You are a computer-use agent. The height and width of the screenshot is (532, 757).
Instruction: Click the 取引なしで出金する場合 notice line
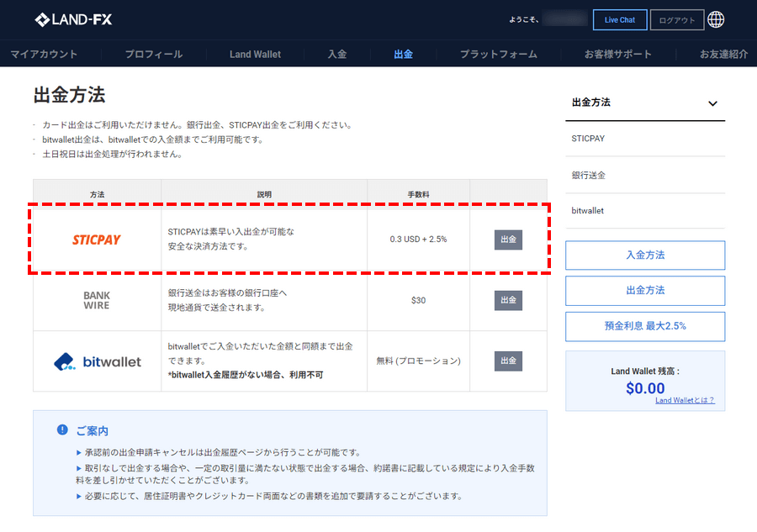click(x=305, y=474)
